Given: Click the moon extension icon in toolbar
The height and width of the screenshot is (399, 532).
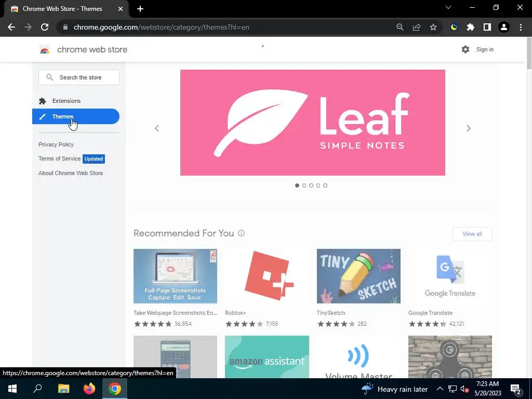Looking at the screenshot, I should click(454, 27).
